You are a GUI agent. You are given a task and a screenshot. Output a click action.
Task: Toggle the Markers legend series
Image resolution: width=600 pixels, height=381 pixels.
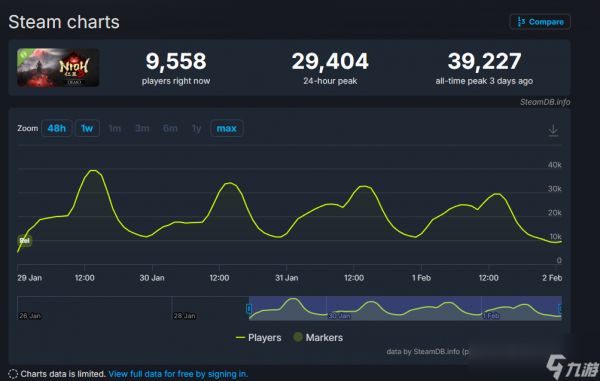coord(318,337)
